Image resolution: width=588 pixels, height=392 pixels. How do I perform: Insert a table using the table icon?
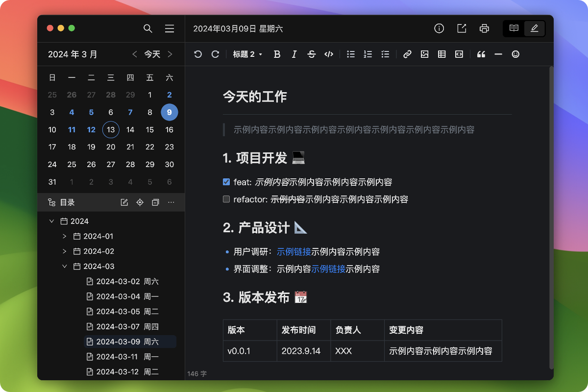tap(441, 54)
